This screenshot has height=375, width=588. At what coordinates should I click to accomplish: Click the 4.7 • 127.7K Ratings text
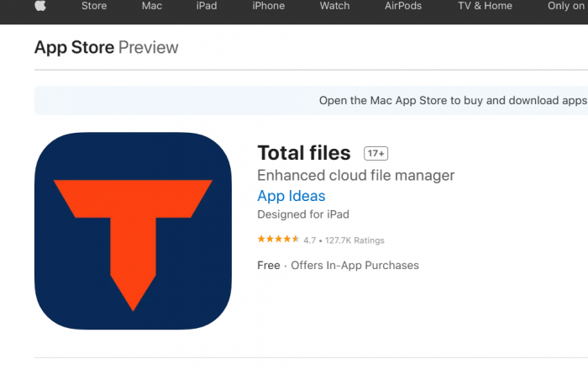coord(344,240)
